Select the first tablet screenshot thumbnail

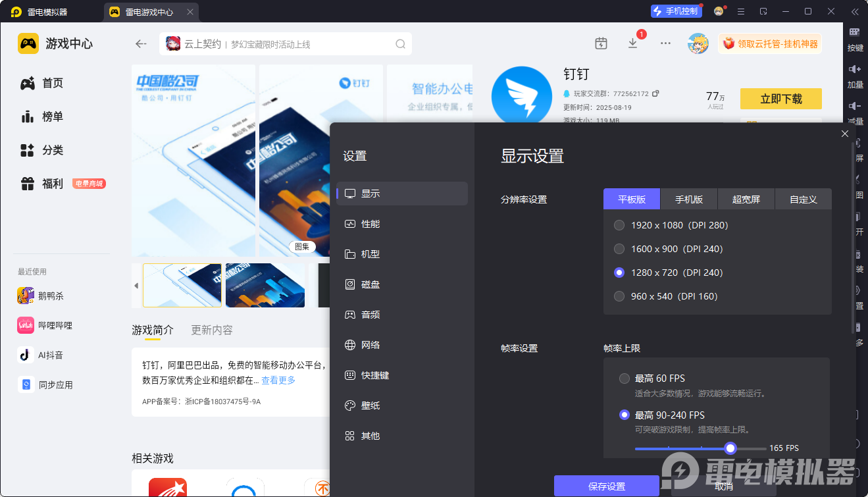pyautogui.click(x=182, y=285)
